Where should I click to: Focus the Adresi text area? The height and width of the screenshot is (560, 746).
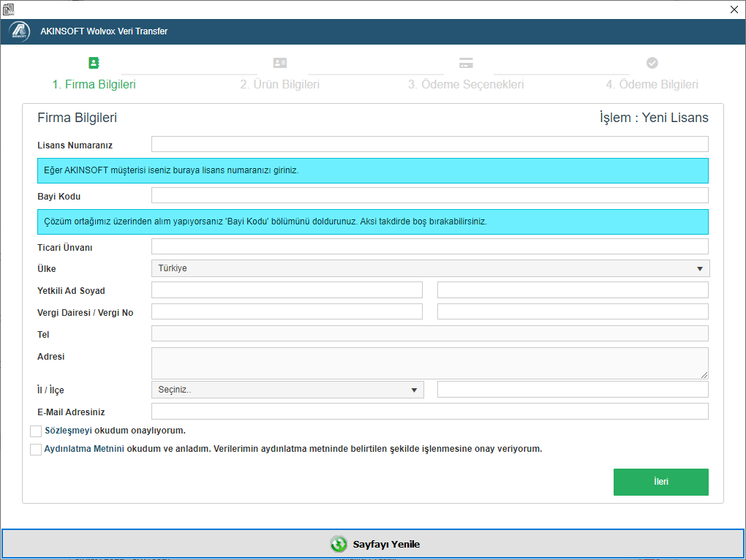429,363
